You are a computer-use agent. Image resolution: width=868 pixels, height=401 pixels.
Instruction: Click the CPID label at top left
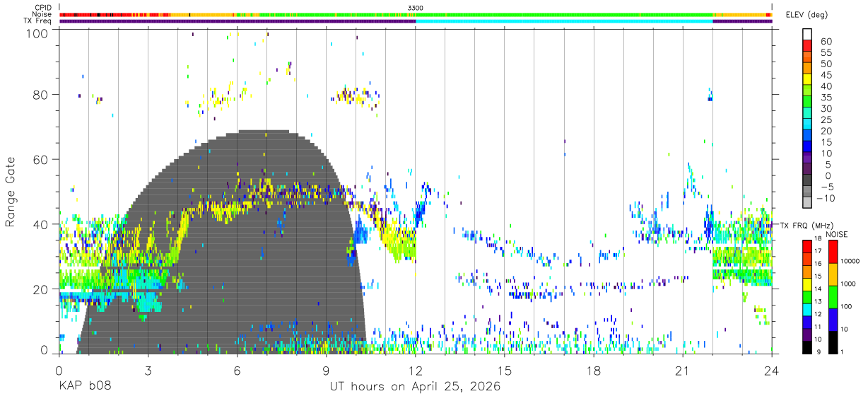coord(43,8)
